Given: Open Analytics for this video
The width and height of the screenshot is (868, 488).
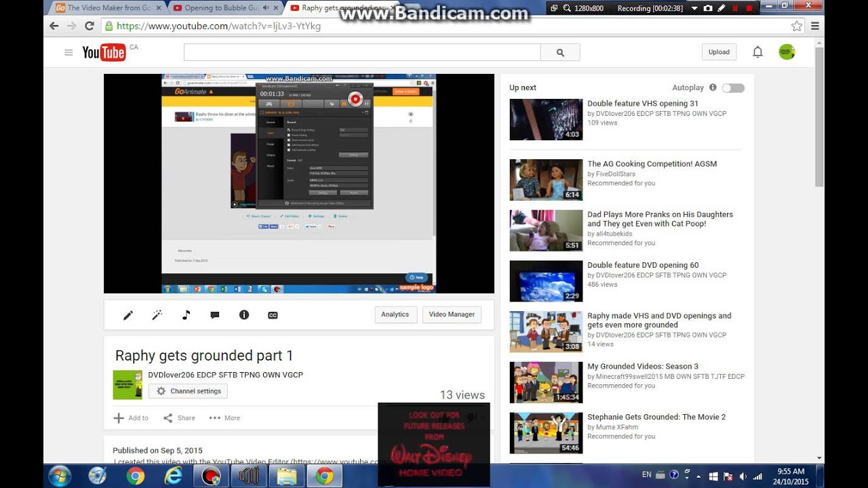Looking at the screenshot, I should tap(395, 314).
